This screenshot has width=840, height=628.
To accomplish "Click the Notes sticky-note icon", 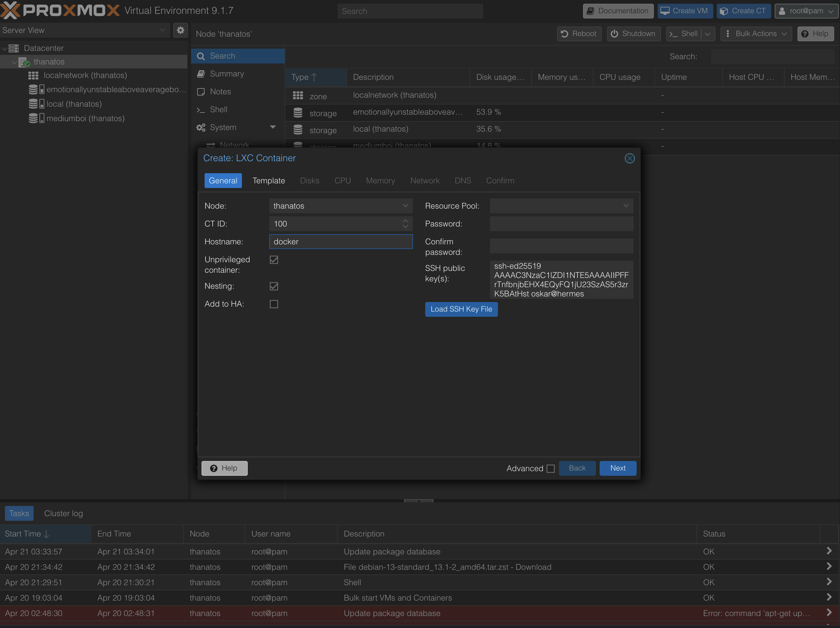I will 201,92.
